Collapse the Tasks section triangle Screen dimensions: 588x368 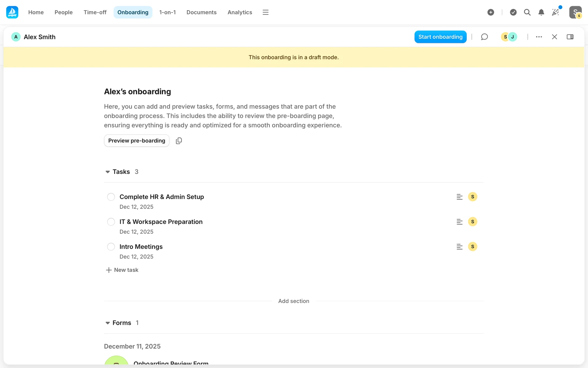click(107, 172)
